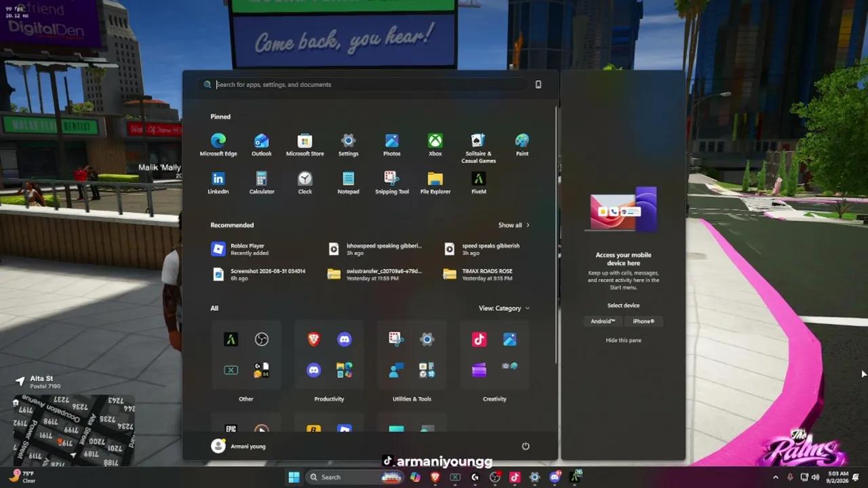This screenshot has width=868, height=488.
Task: Launch Notepad from the Pinned apps
Action: pyautogui.click(x=349, y=183)
